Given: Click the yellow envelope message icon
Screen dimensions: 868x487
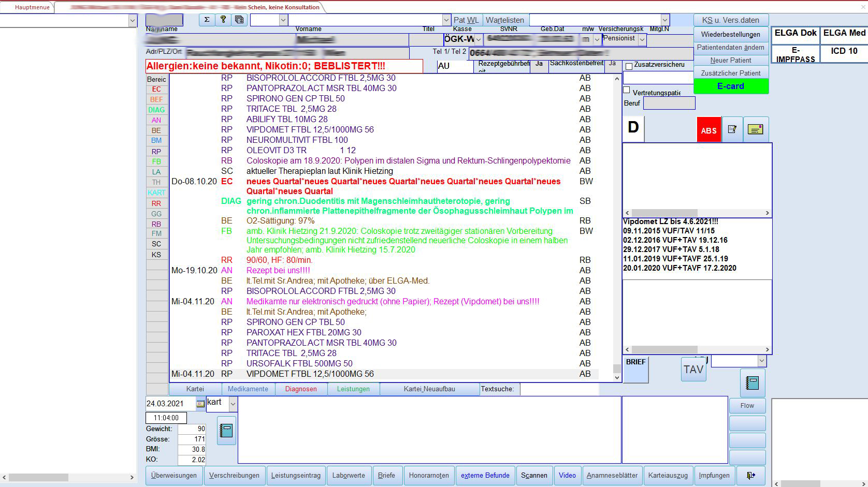Looking at the screenshot, I should tap(756, 129).
